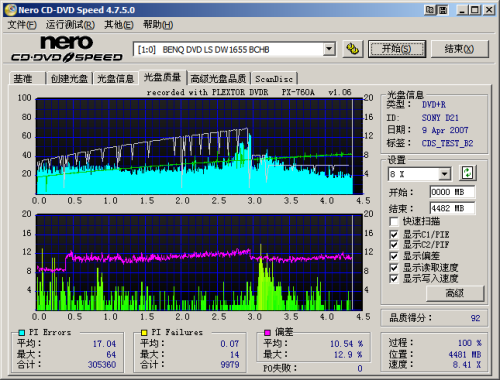Open the 其他(E) menu
The image size is (500, 380).
119,25
